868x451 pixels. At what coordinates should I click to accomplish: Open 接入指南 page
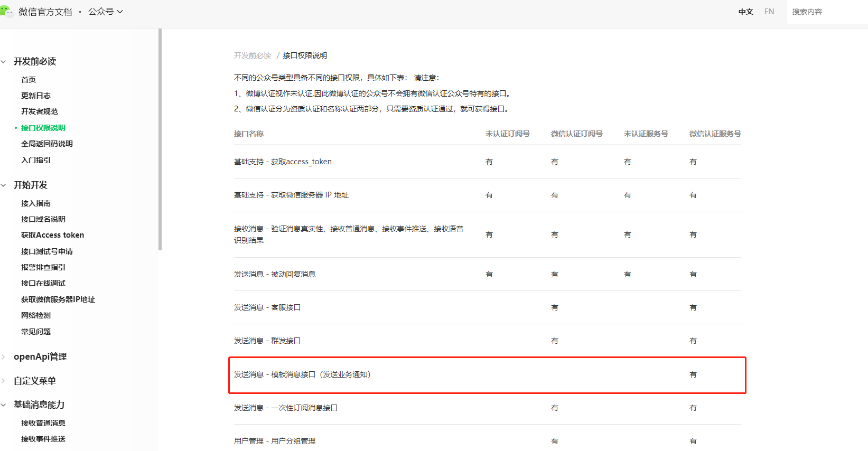[36, 203]
